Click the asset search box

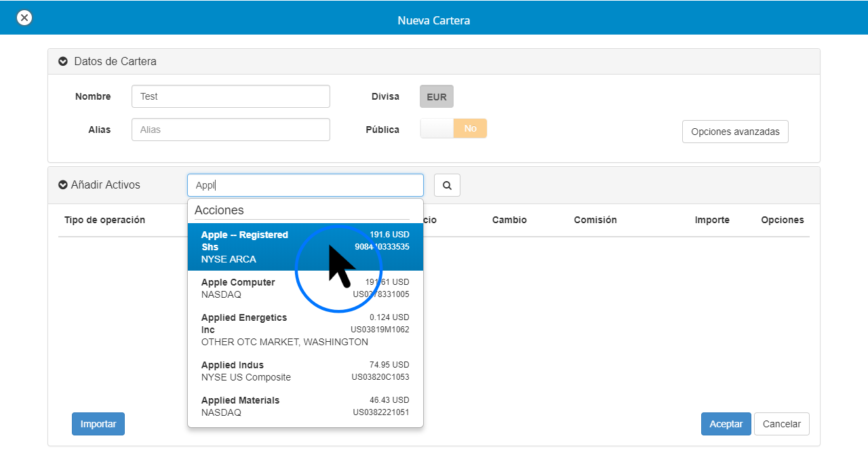(305, 185)
